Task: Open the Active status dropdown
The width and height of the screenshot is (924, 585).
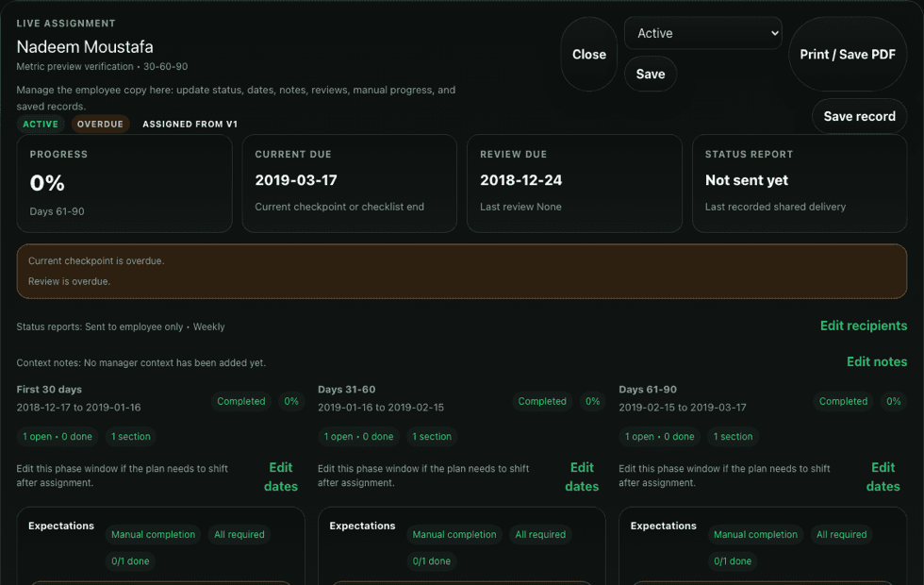Action: pos(703,33)
